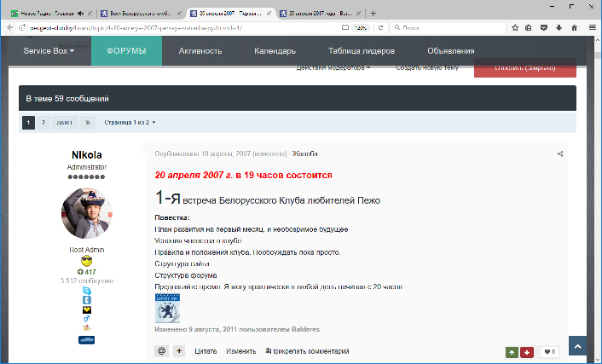Click the blue car badge under profile
Screen dimensions: 602x364
(x=86, y=340)
